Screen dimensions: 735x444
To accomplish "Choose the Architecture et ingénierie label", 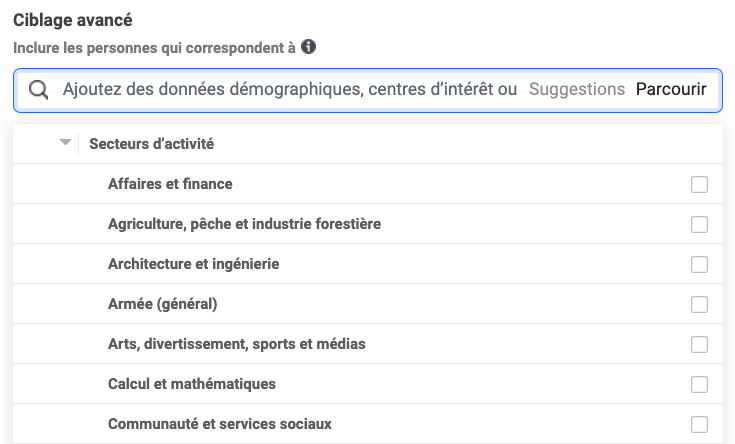I will 193,265.
